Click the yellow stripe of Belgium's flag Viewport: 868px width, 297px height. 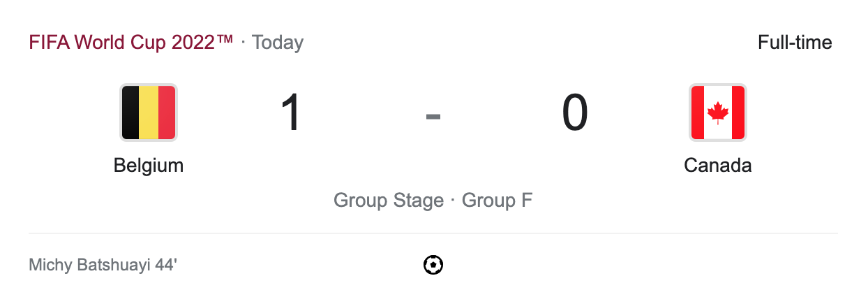pos(149,113)
